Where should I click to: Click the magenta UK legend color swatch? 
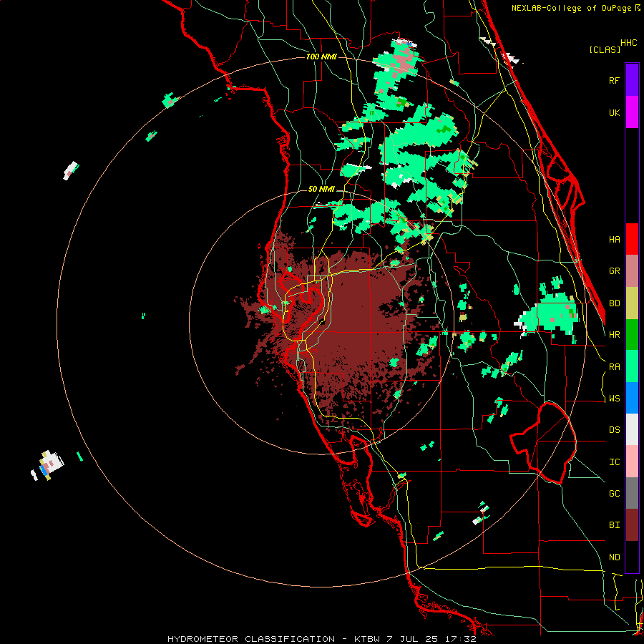click(632, 112)
